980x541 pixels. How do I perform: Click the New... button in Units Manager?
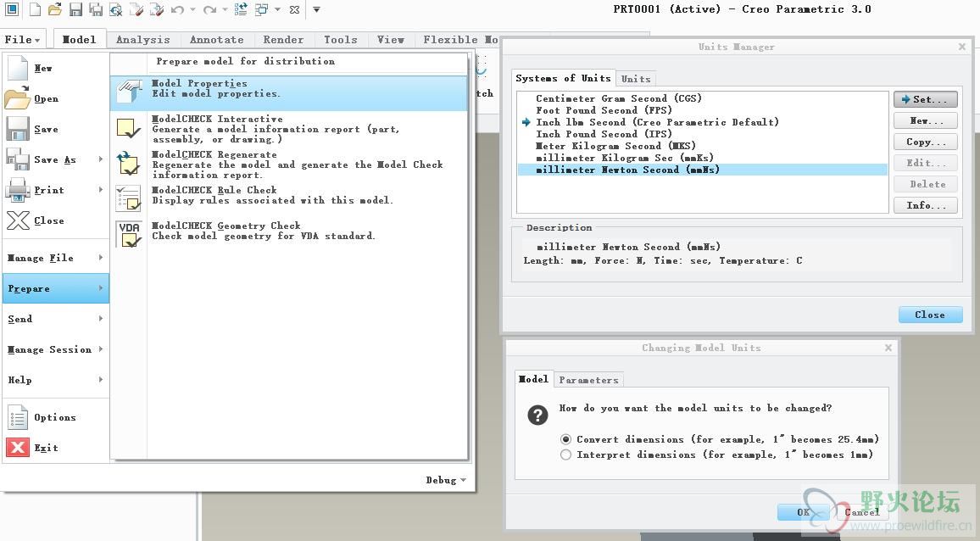coord(926,120)
